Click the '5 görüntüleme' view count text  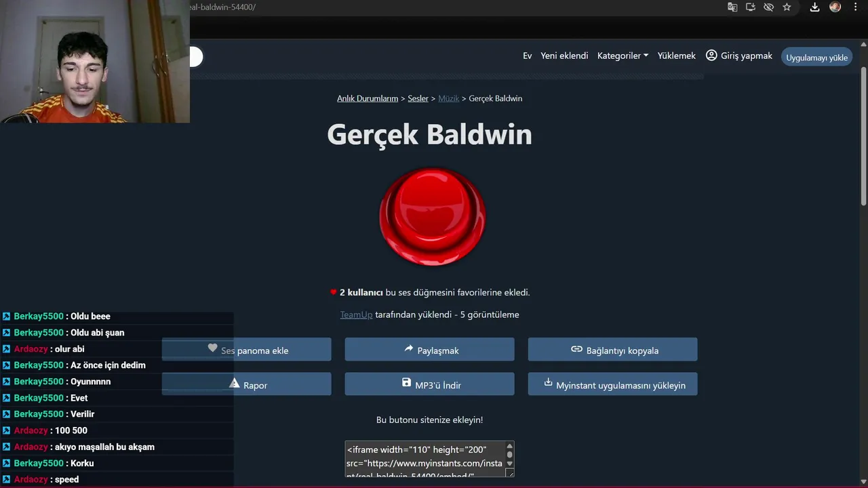click(490, 314)
